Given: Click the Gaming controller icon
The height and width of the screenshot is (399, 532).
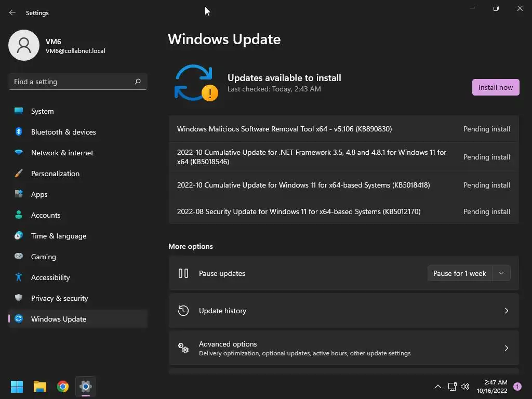Looking at the screenshot, I should pyautogui.click(x=19, y=257).
